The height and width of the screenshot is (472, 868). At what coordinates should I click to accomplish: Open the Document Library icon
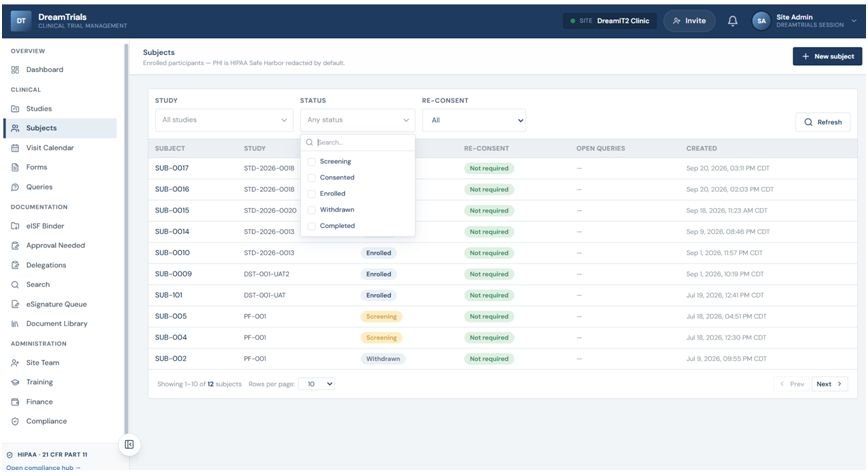pos(15,324)
